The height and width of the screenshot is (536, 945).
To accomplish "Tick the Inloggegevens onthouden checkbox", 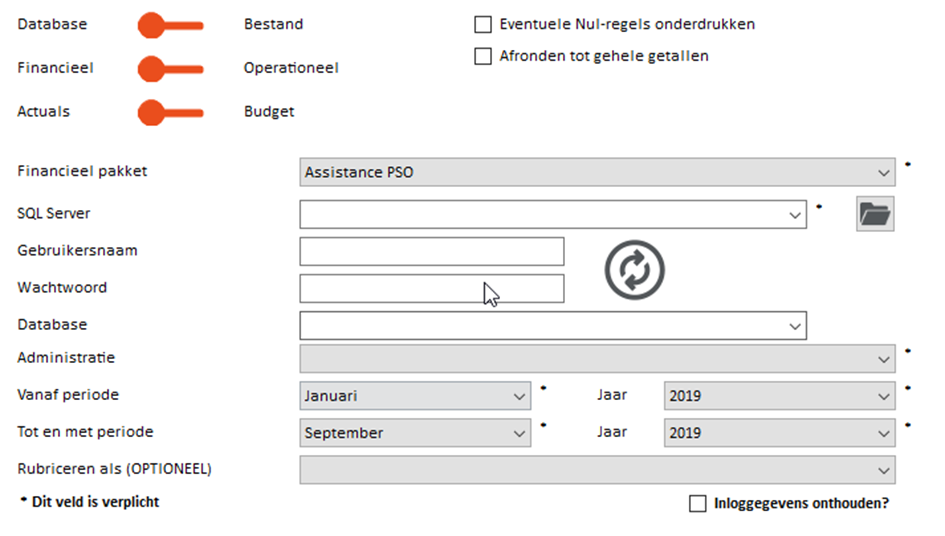I will pos(697,503).
